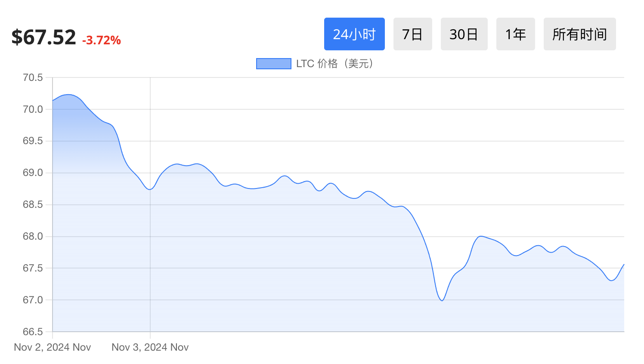Viewport: 644px width, 364px height.
Task: Open the 1年 chart view
Action: [x=515, y=34]
